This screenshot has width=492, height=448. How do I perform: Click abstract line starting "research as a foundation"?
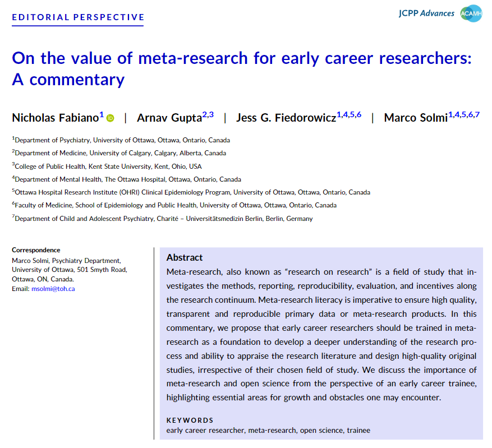click(x=321, y=341)
